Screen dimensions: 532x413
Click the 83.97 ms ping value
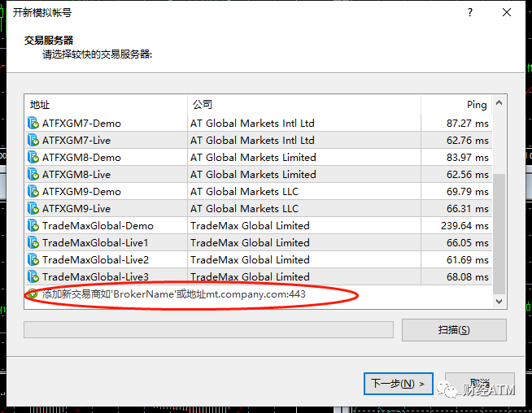point(468,158)
